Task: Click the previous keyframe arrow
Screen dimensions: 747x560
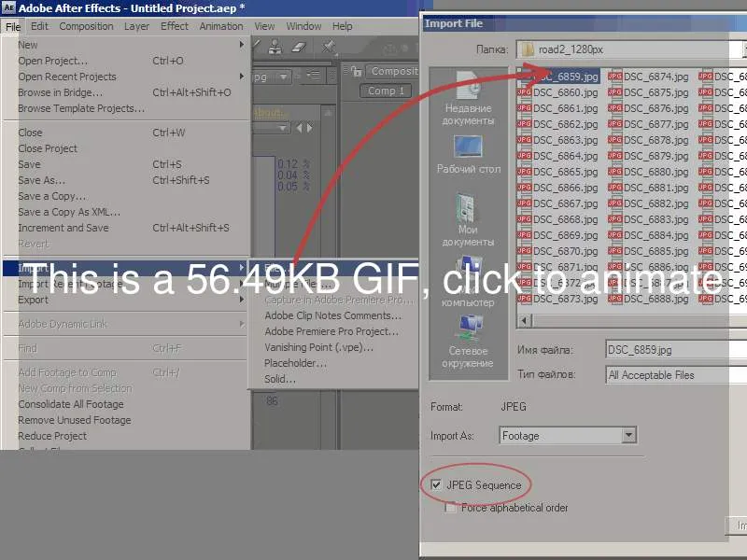Action: pos(299,128)
